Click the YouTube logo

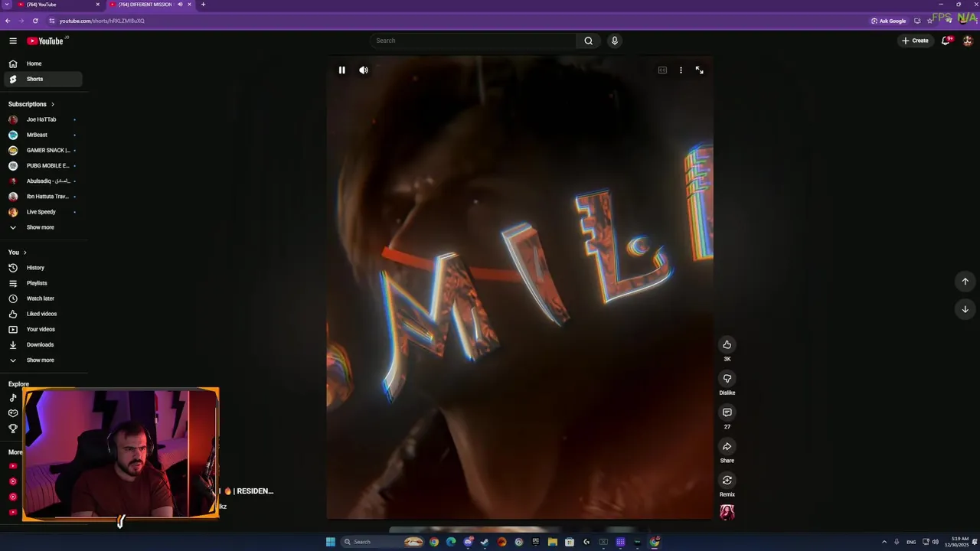tap(45, 41)
